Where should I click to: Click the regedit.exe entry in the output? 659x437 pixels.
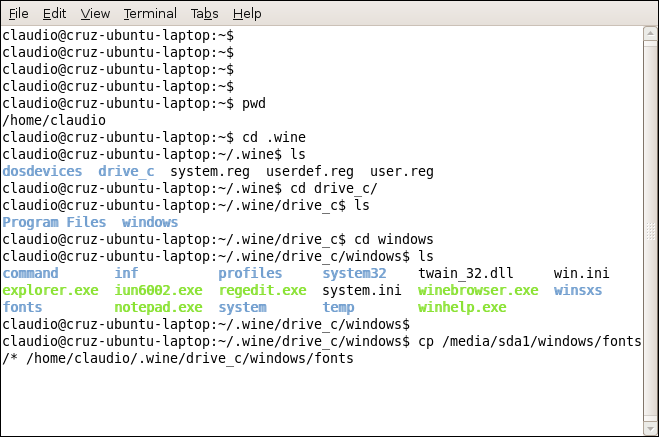(262, 290)
